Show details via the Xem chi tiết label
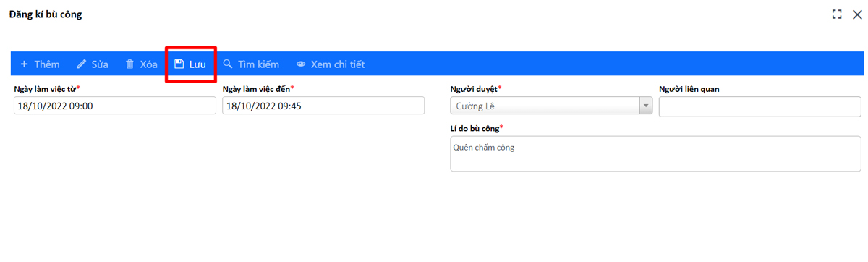868x262 pixels. point(338,64)
